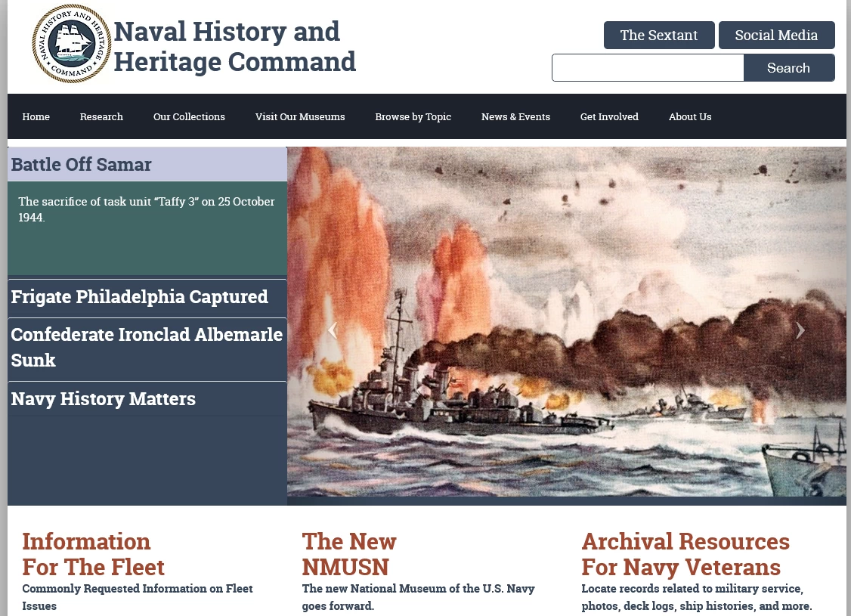The image size is (851, 616).
Task: Open The Sextant blog button
Action: [x=659, y=36]
